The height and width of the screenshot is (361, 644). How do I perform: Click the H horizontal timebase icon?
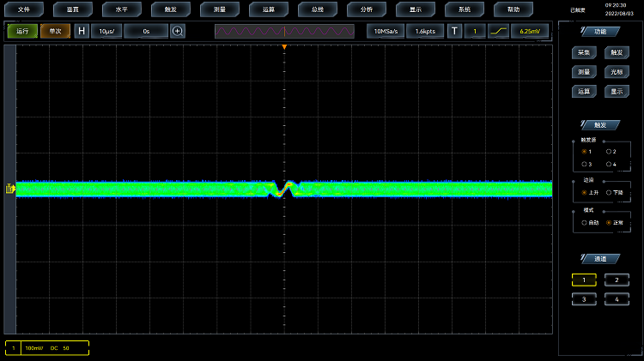point(82,31)
